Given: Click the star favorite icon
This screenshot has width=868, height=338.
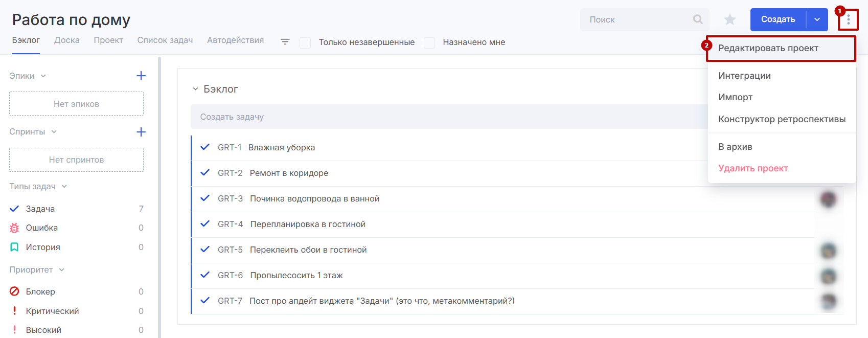Looking at the screenshot, I should (729, 19).
